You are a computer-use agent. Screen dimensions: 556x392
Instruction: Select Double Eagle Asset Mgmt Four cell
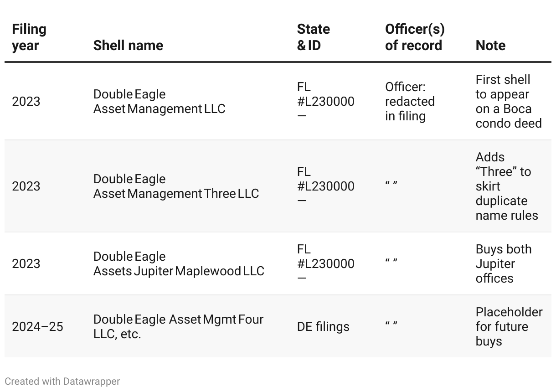(178, 326)
